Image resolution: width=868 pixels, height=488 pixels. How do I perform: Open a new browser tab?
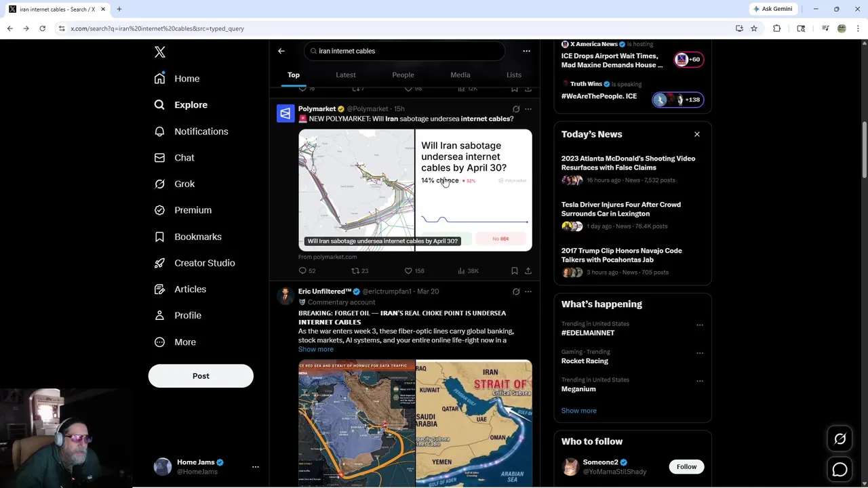click(119, 9)
